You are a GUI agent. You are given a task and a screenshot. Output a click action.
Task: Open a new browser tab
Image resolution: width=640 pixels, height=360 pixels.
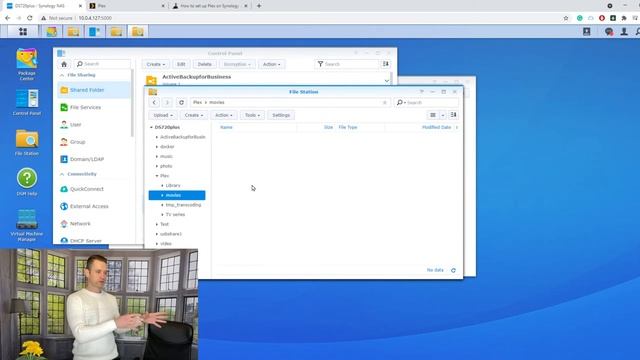259,6
